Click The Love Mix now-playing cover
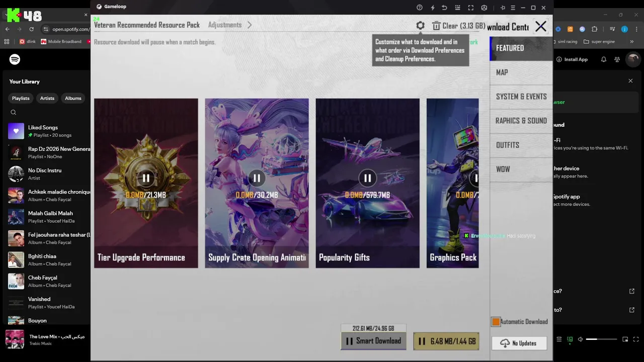644x362 pixels. point(15,339)
